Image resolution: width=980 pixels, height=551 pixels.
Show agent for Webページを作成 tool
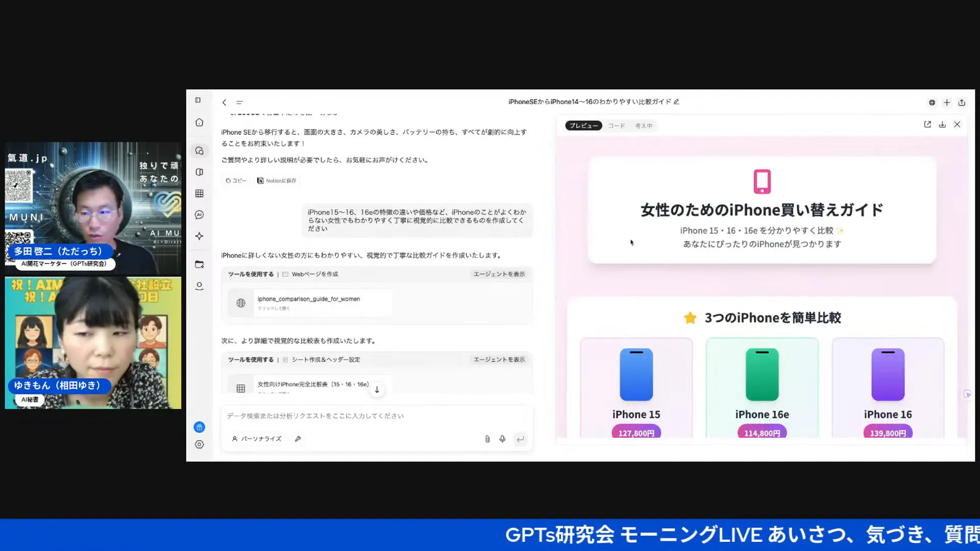(x=499, y=274)
